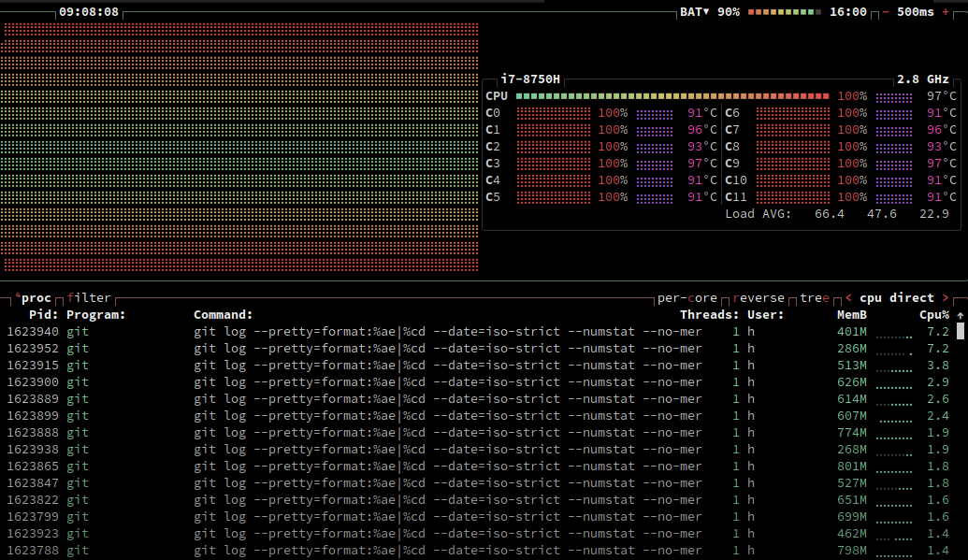This screenshot has height=560, width=968.
Task: Click left arrow to change sort column
Action: pos(848,297)
